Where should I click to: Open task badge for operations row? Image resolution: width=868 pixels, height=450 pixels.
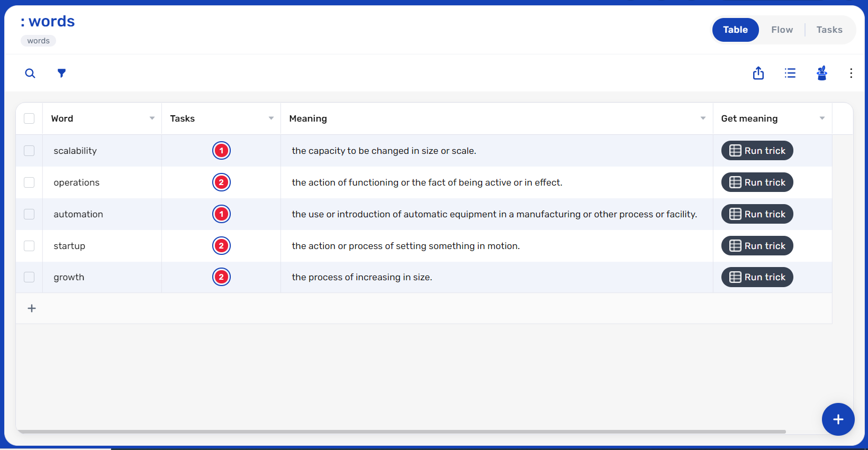pyautogui.click(x=221, y=182)
